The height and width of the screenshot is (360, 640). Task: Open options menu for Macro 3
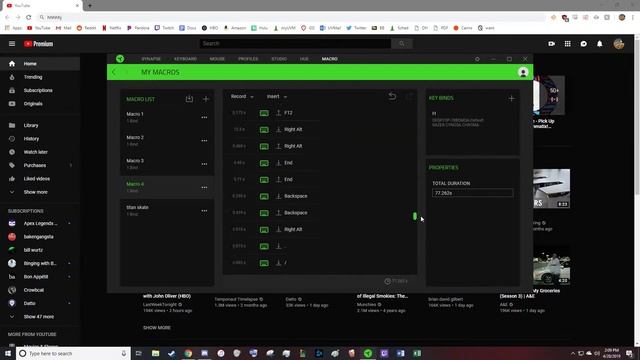(x=204, y=164)
